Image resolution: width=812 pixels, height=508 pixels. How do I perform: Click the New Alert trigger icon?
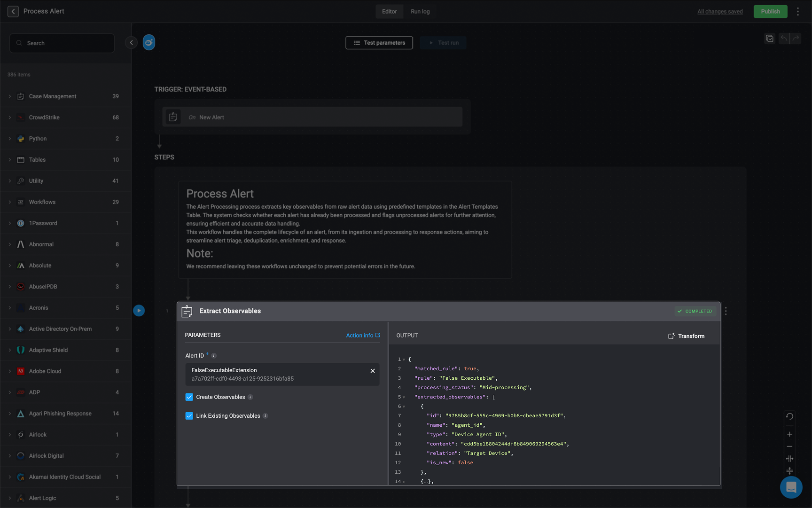pyautogui.click(x=173, y=117)
